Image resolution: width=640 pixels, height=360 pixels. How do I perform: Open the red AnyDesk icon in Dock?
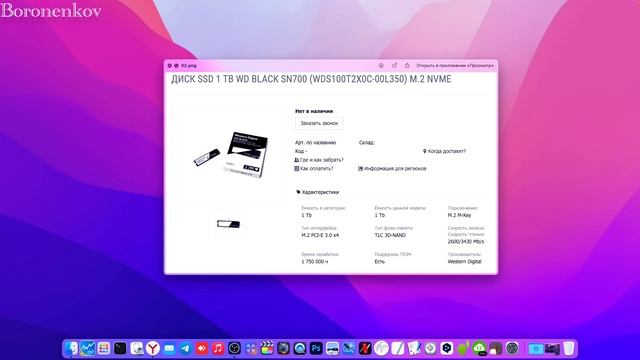[x=202, y=348]
